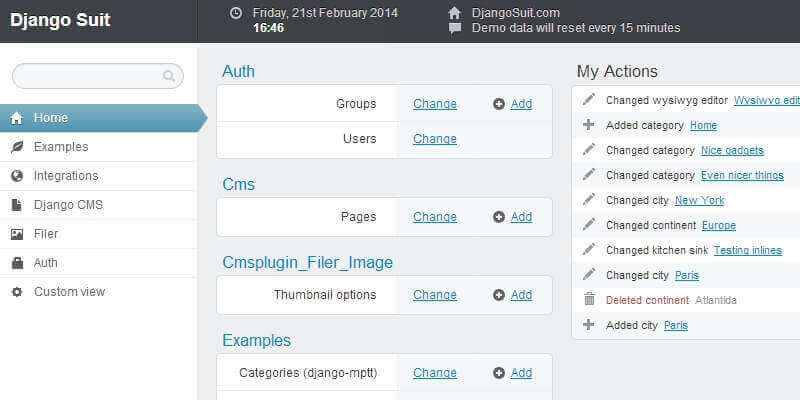Click the picture icon beside Filer
Screen dimensions: 800x400
click(16, 234)
